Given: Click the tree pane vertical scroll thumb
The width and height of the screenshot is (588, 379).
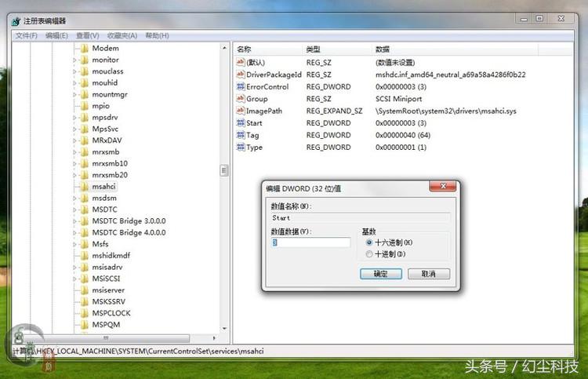Looking at the screenshot, I should (x=224, y=171).
